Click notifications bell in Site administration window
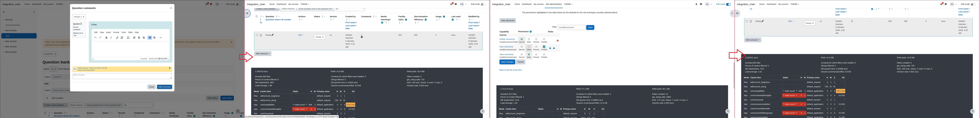 (x=697, y=4)
